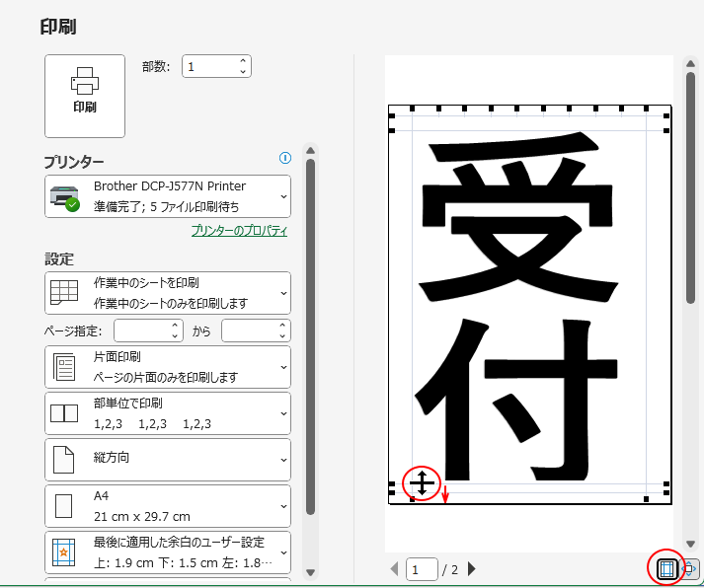Viewport: 704px width, 588px height.
Task: Toggle the show margins button
Action: (x=666, y=569)
